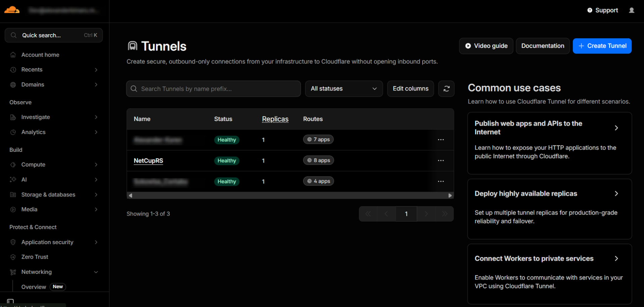Click the Support link
This screenshot has height=307, width=644.
pos(606,10)
